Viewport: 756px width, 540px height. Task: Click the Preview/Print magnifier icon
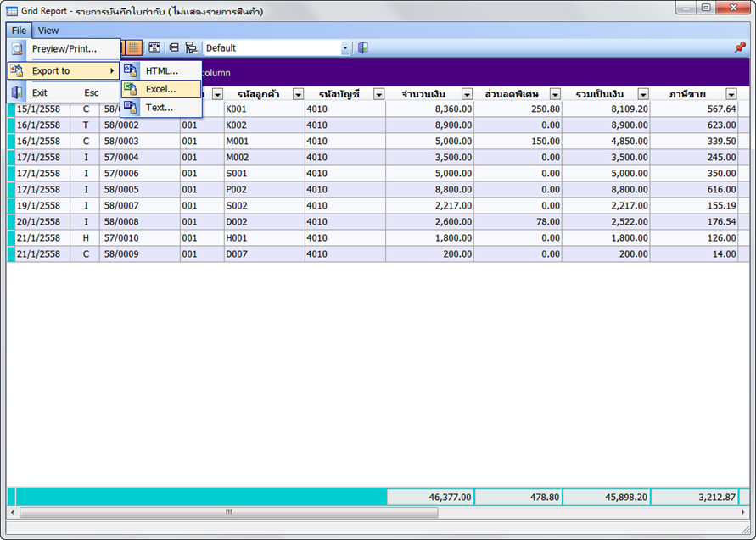click(x=17, y=49)
